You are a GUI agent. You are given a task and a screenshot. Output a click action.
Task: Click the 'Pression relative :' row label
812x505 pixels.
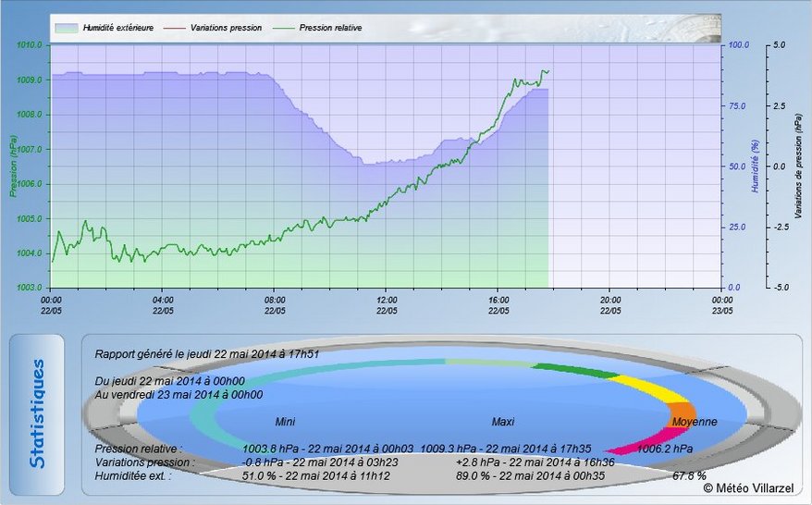click(x=139, y=450)
